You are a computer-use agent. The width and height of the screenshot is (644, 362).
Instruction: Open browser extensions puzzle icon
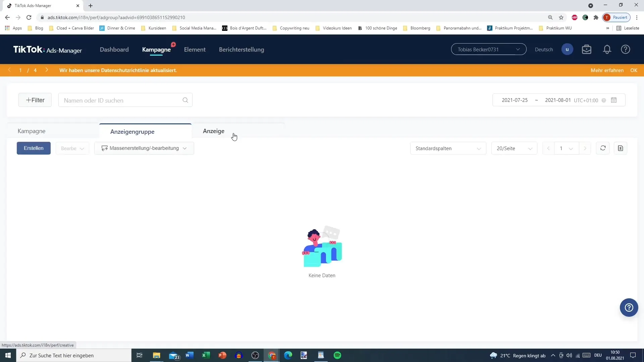tap(596, 17)
